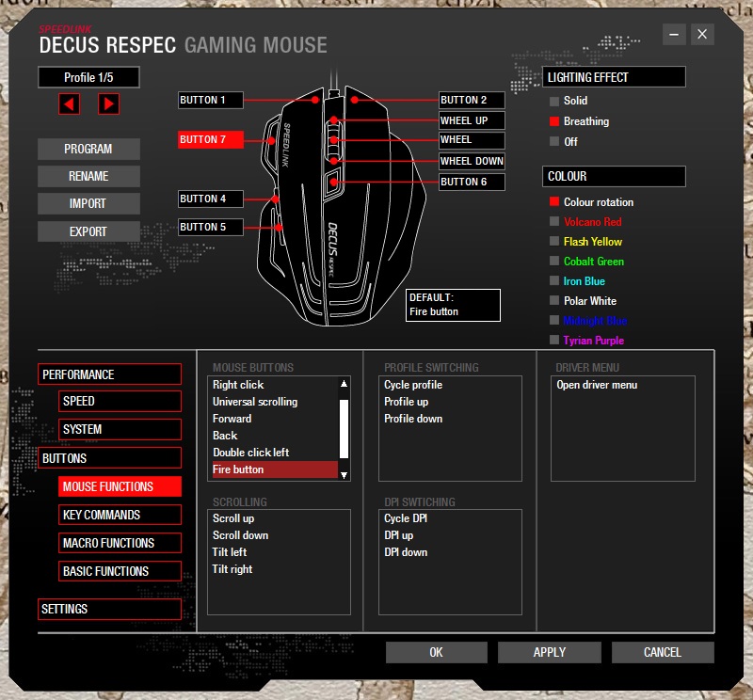Click the EXPORT profile button
753x700 pixels.
88,231
